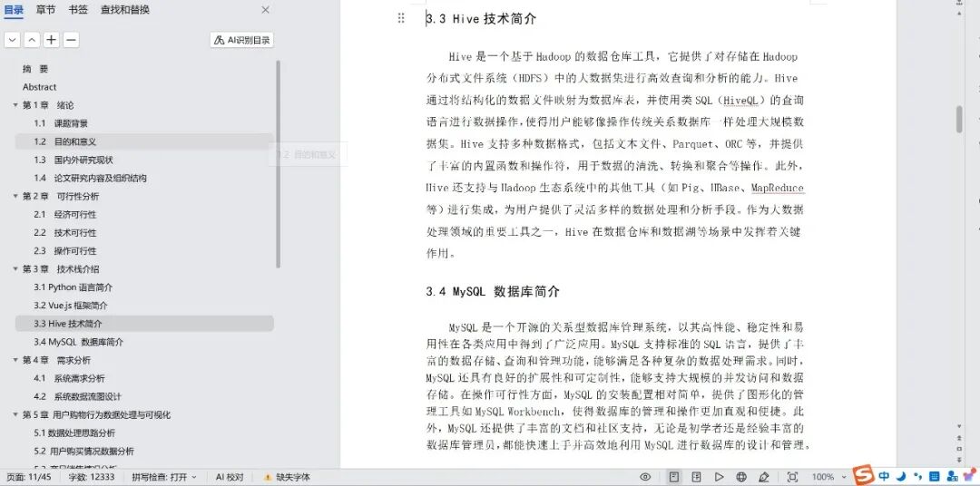Click the paragraph drag handle beside 3.3 heading
This screenshot has height=486, width=980.
click(401, 18)
